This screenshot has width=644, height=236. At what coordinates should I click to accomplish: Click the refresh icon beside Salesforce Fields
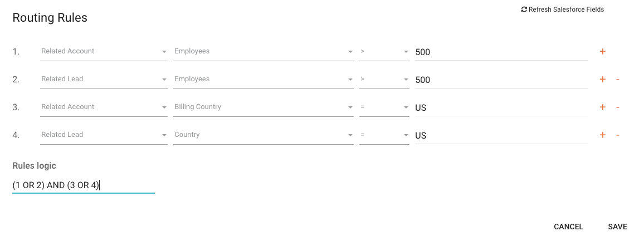tap(524, 9)
